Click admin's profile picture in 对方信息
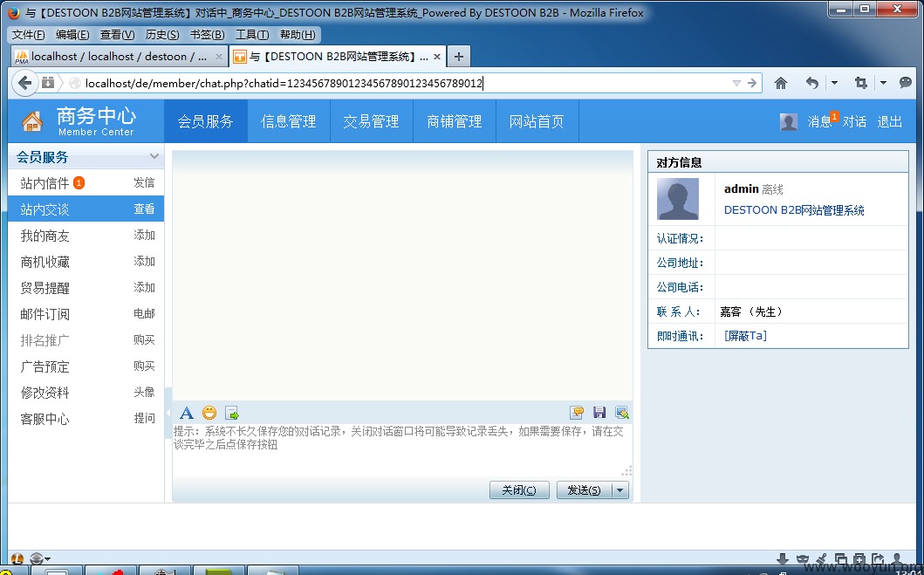 (678, 199)
